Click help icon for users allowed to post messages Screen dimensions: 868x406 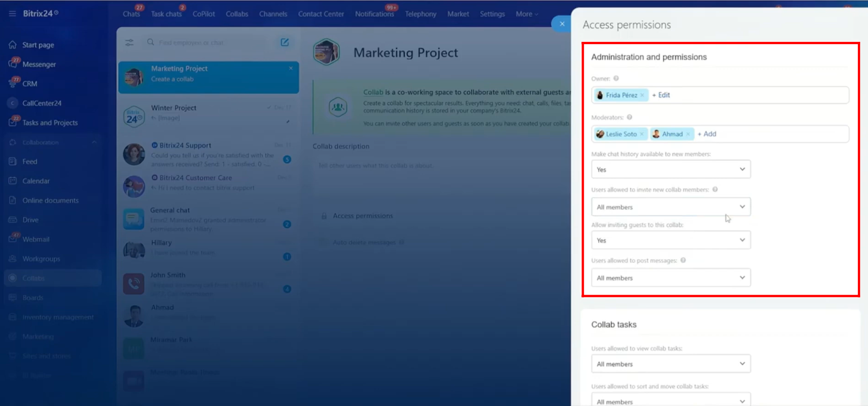(x=683, y=260)
